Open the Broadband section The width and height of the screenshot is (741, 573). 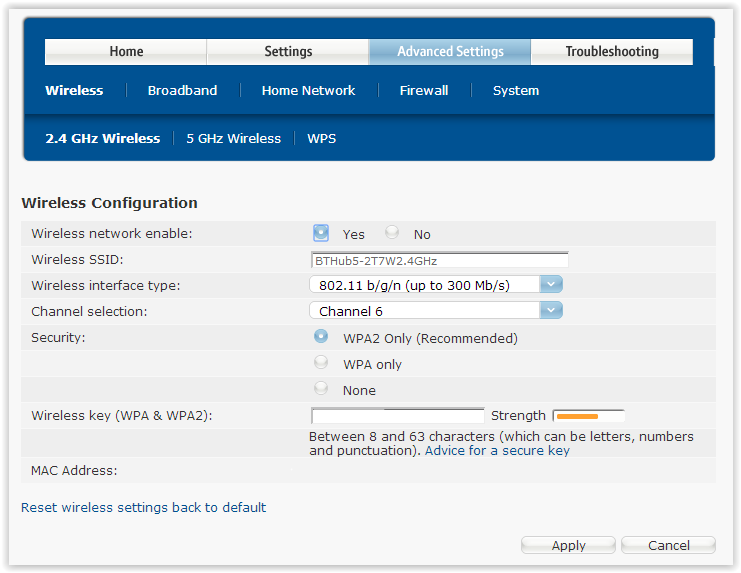(x=182, y=90)
